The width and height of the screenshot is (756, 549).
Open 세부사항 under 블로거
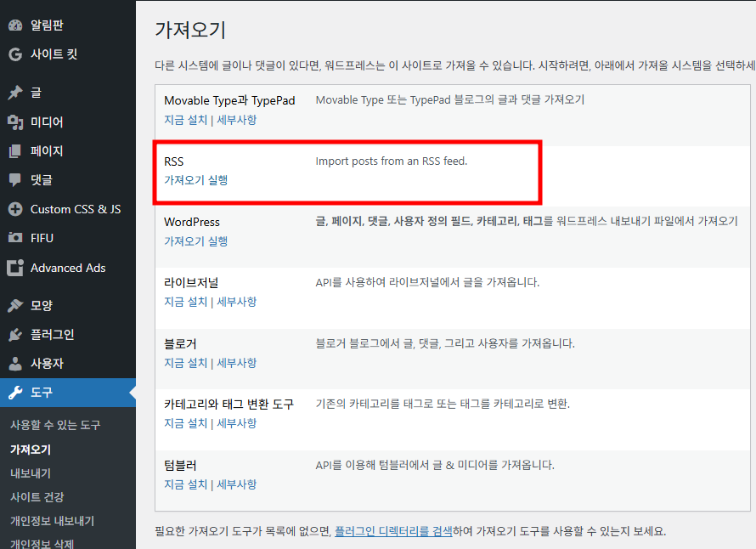coord(237,363)
